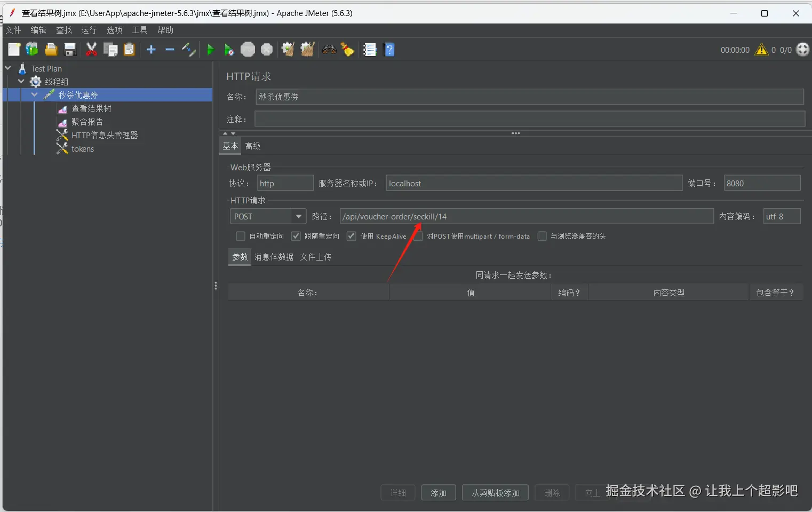The width and height of the screenshot is (812, 512).
Task: Click the Open file folder icon
Action: 51,50
